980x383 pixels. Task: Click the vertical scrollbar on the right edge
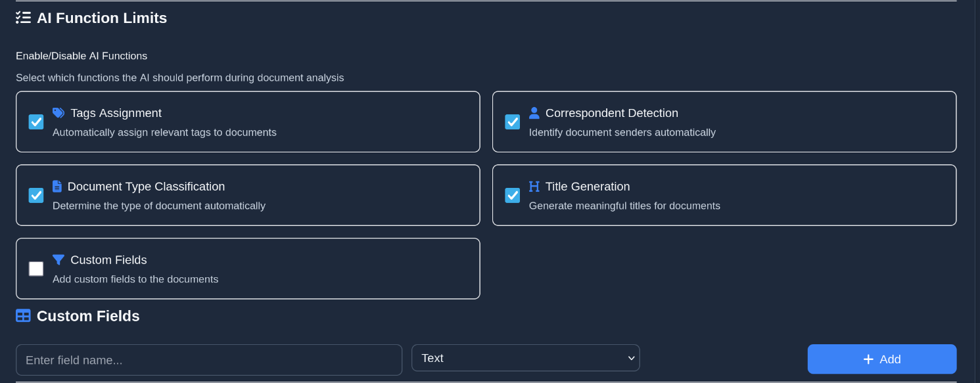point(976,191)
